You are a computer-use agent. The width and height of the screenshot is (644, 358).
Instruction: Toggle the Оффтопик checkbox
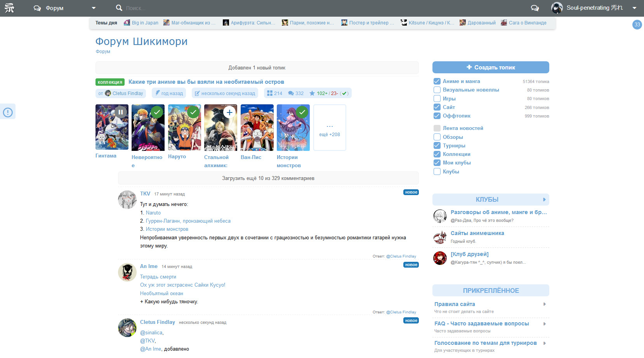click(437, 116)
